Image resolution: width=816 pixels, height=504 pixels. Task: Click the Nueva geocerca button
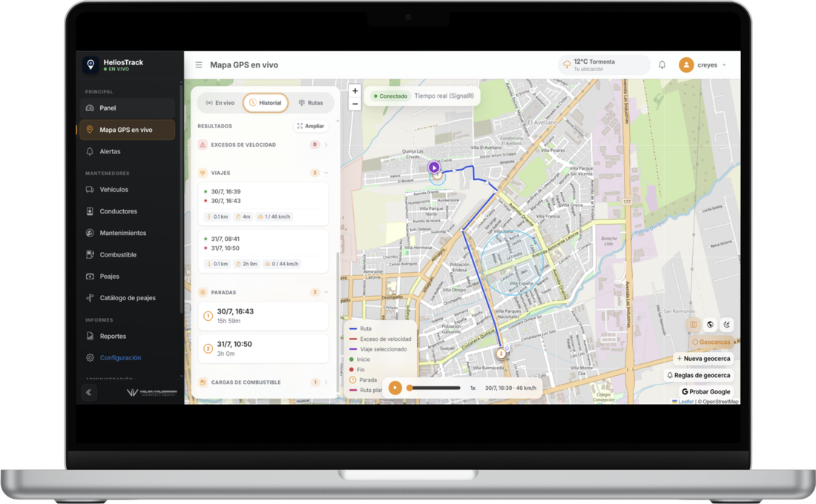pyautogui.click(x=703, y=359)
